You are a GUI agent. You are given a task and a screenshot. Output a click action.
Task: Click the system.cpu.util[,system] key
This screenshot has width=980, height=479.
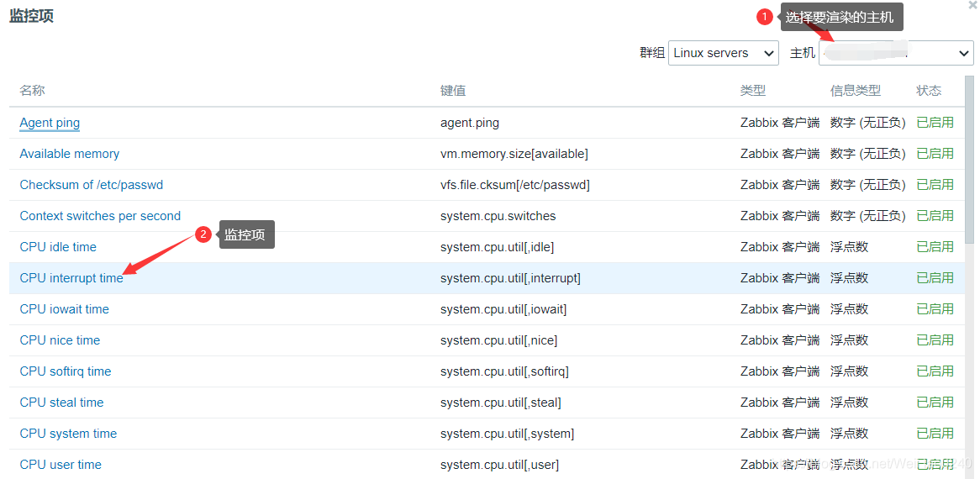point(508,434)
